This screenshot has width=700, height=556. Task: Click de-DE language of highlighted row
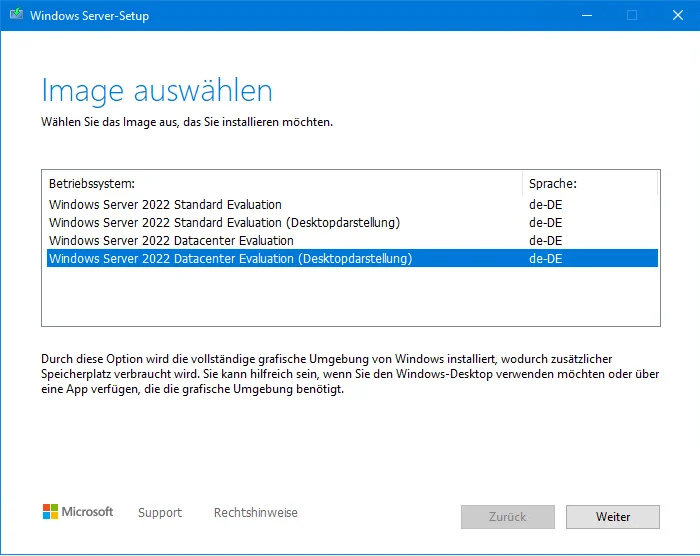coord(546,259)
